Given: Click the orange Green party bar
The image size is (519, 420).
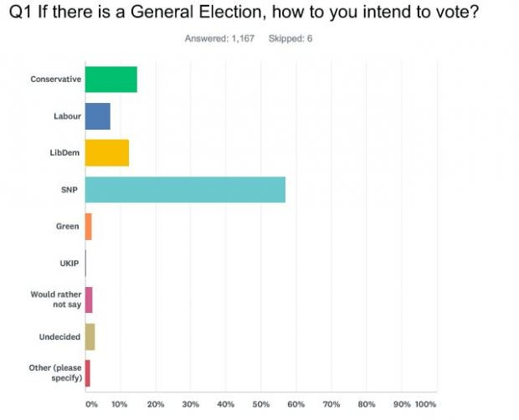Looking at the screenshot, I should coord(89,227).
